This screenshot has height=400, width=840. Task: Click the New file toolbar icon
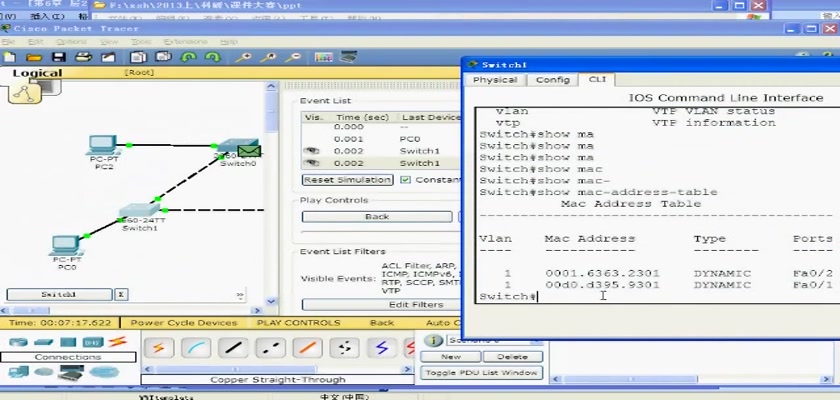9,57
